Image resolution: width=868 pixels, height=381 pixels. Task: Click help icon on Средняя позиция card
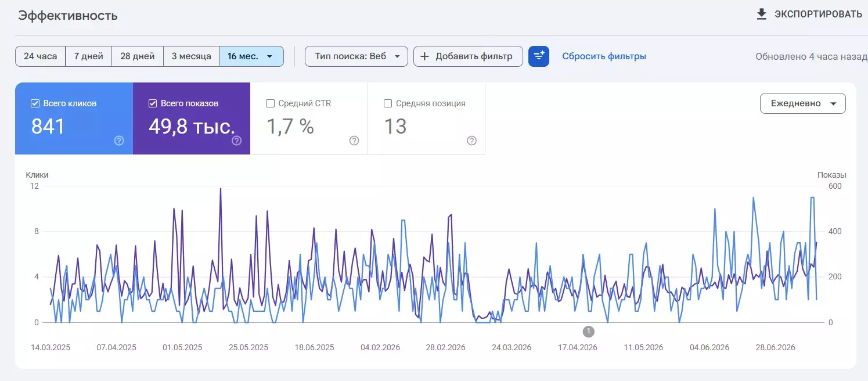pos(472,141)
